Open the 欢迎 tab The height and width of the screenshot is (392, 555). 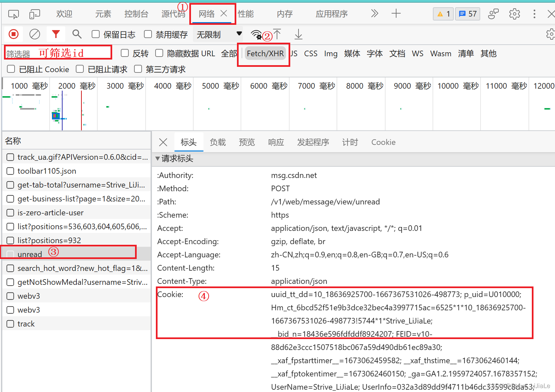pos(64,14)
